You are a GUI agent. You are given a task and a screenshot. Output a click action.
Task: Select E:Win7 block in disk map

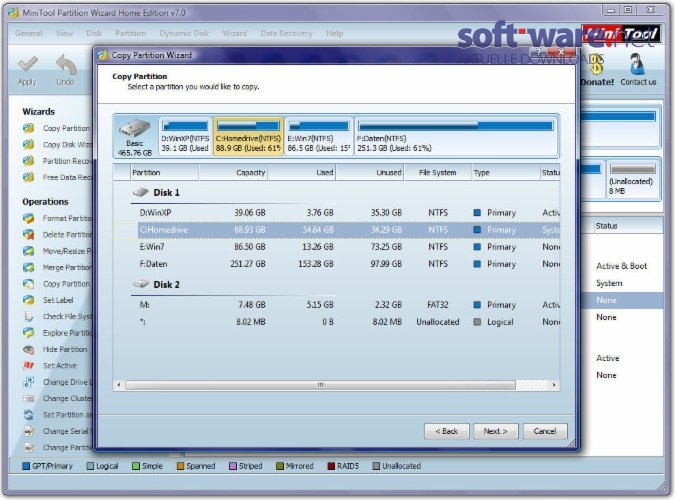pos(319,137)
